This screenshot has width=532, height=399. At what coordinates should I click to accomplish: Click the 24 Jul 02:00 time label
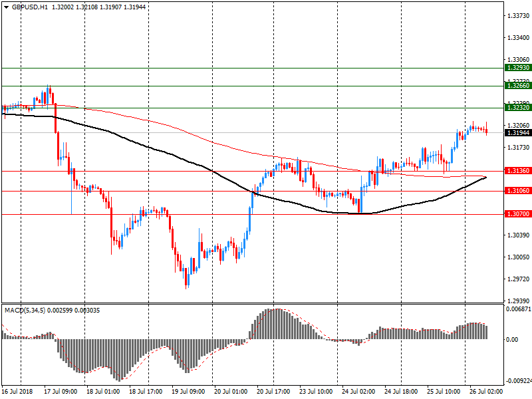pyautogui.click(x=358, y=392)
